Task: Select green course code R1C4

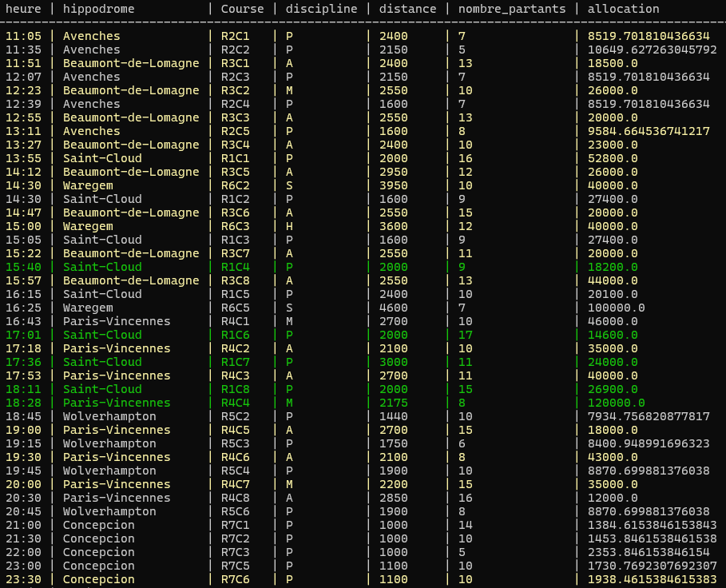Action: tap(235, 267)
